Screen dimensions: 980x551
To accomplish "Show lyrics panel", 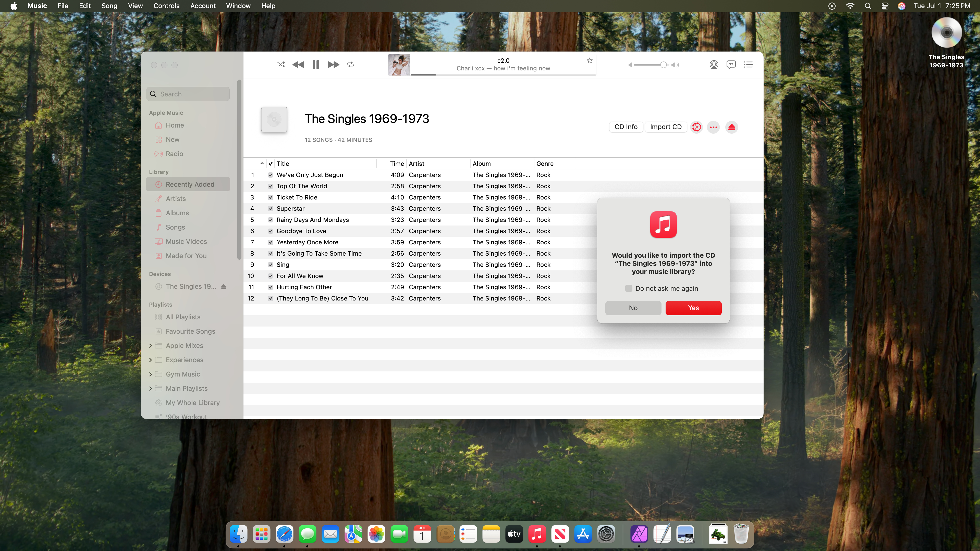I will click(x=731, y=65).
